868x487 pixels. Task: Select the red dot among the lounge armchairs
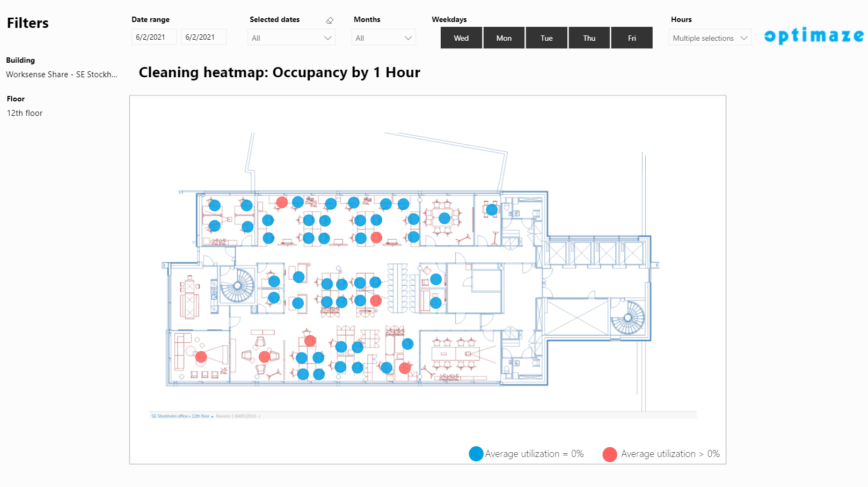click(x=265, y=357)
